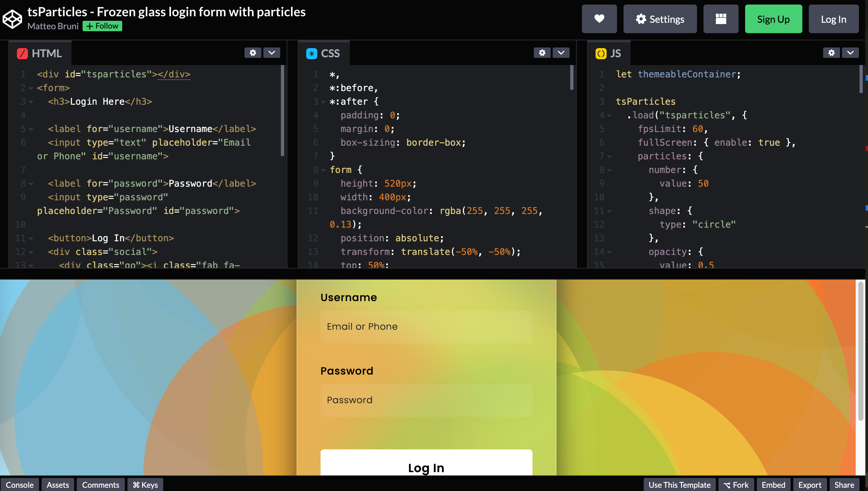
Task: Expand the JS editor dropdown chevron
Action: tap(850, 53)
